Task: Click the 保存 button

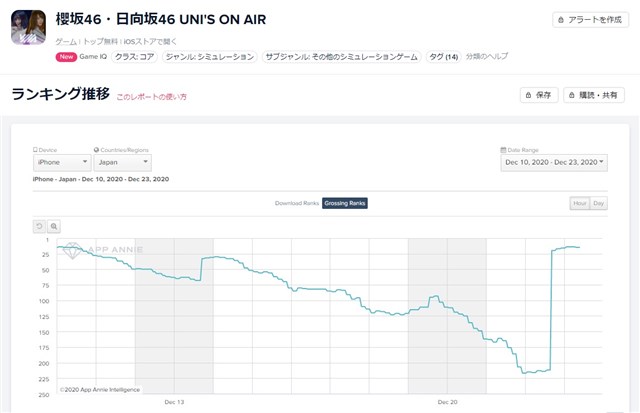Action: click(x=539, y=95)
